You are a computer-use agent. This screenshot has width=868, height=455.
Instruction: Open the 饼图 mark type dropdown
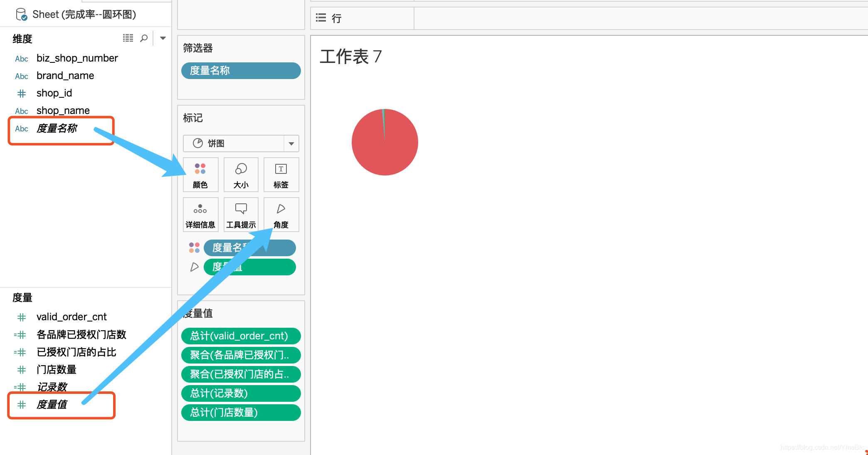click(x=291, y=143)
